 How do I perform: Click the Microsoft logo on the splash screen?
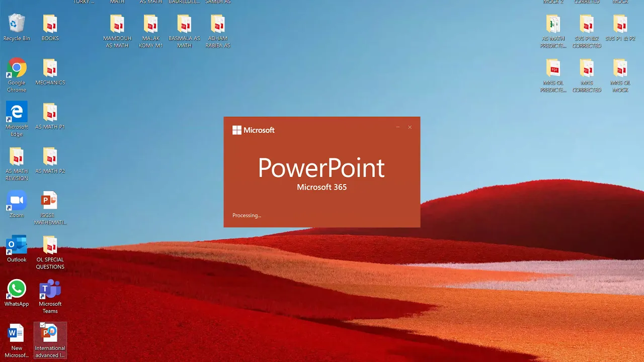pyautogui.click(x=254, y=130)
